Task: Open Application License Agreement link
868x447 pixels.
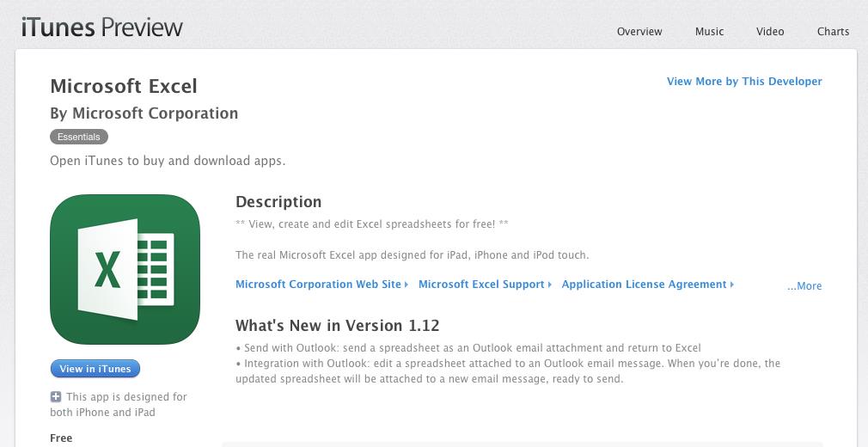Action: coord(648,285)
